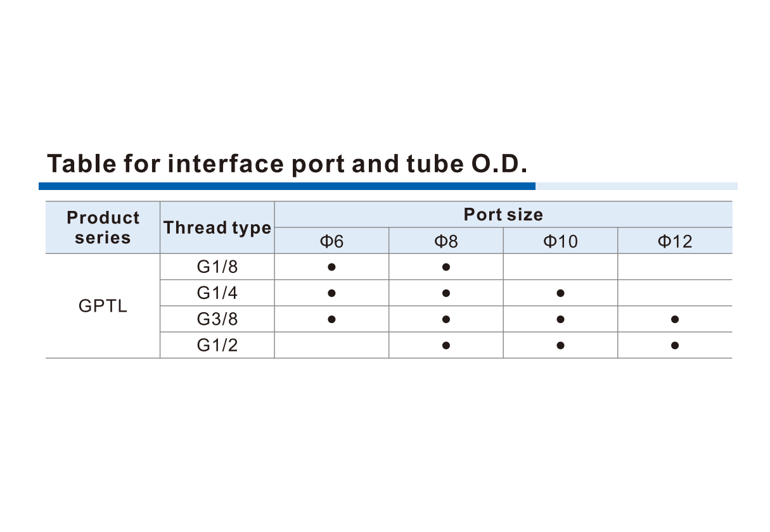This screenshot has height=532, width=770.
Task: Select the G1/2 thread type cell
Action: (217, 346)
